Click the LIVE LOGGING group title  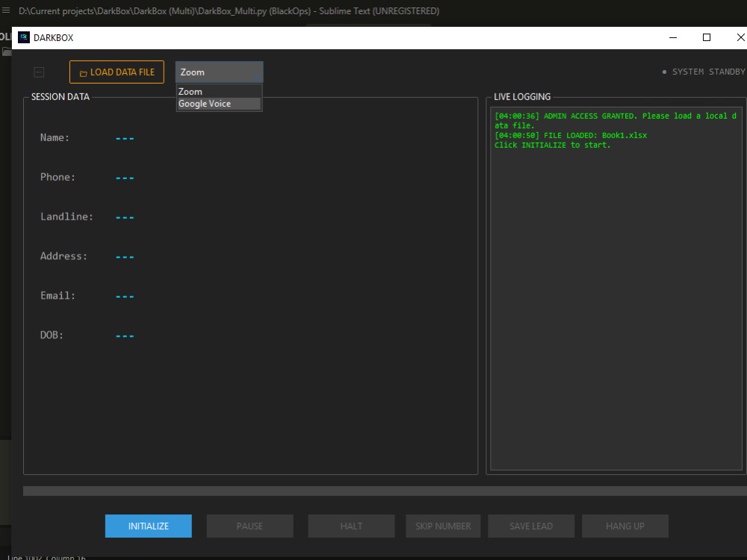[x=522, y=96]
